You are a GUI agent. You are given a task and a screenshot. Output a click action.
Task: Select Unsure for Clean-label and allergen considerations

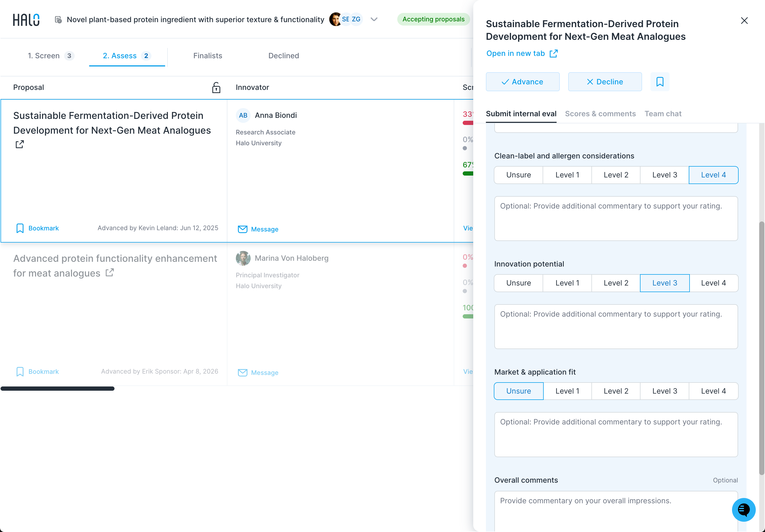click(518, 175)
